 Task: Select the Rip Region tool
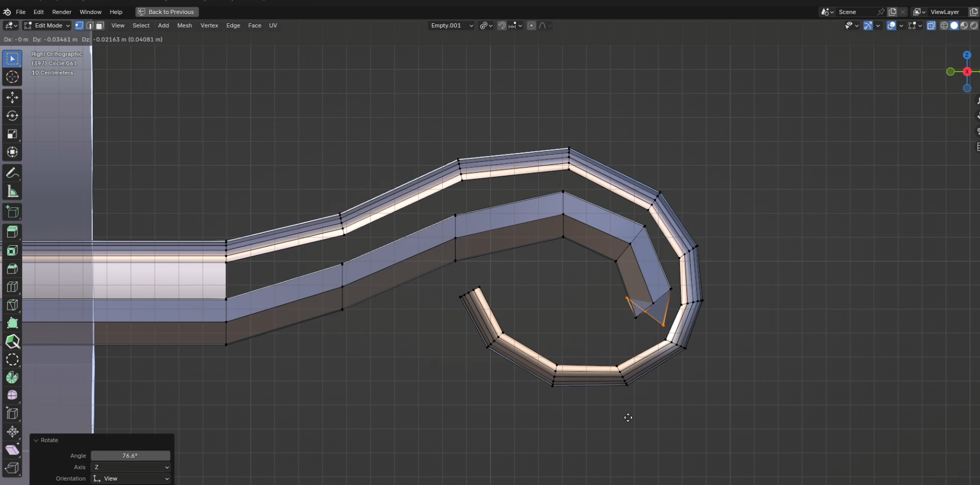pyautogui.click(x=12, y=468)
